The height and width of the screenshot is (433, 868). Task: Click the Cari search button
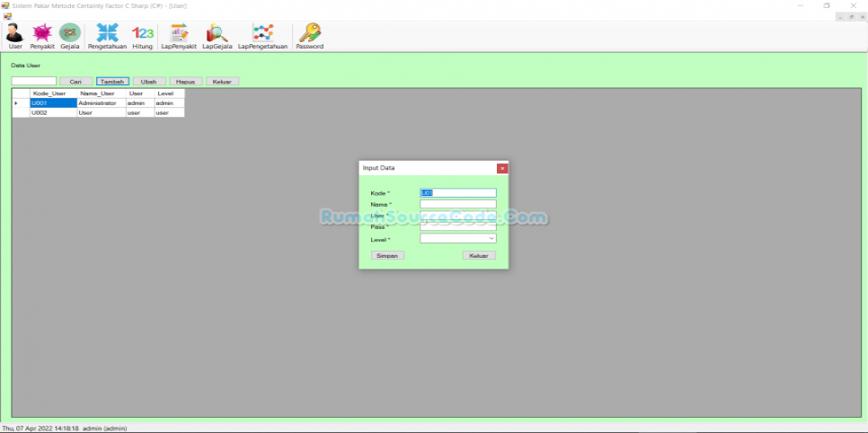click(75, 82)
